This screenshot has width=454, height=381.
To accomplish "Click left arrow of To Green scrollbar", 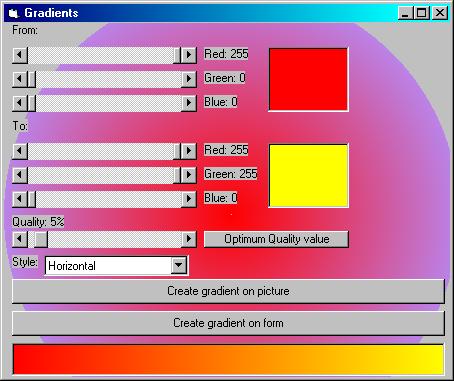I will [x=20, y=175].
